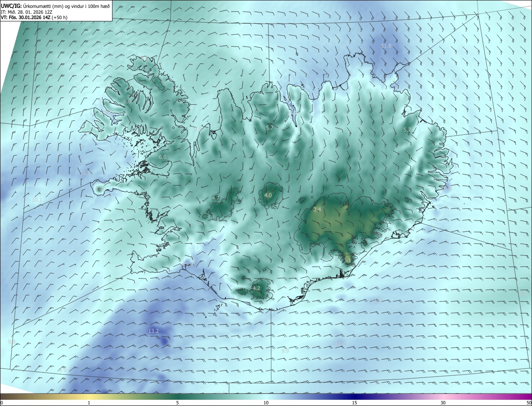This screenshot has width=532, height=406.
Task: Click the '0' tick on the color scale
Action: click(x=2, y=403)
